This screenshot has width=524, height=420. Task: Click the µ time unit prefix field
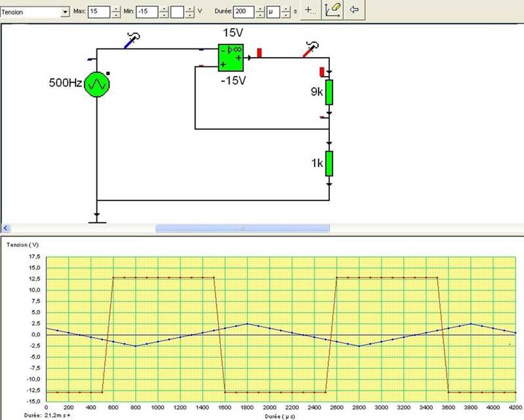pos(273,12)
